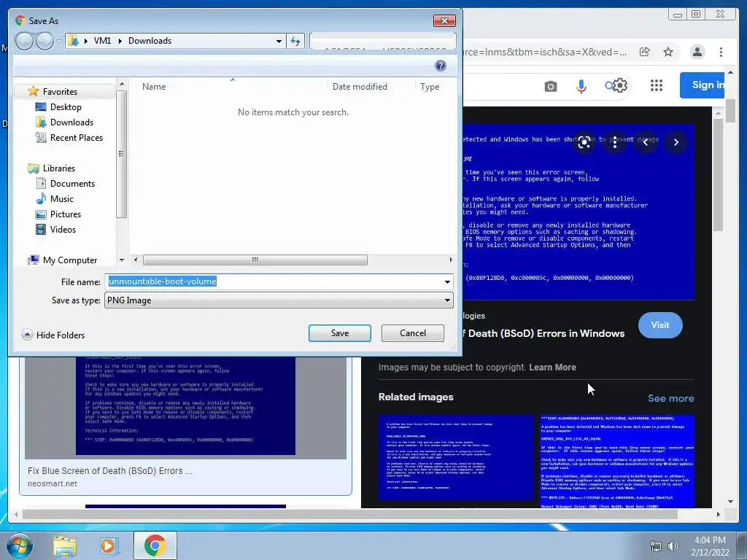Viewport: 747px width, 560px height.
Task: Open the dialog help question mark icon
Action: point(441,66)
